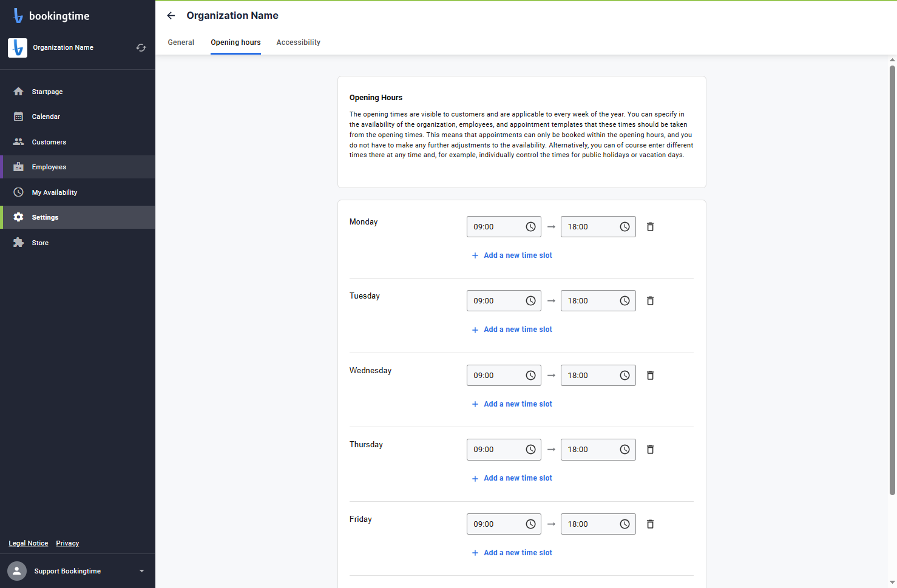The image size is (897, 588).
Task: Select the Opening hours tab
Action: [x=235, y=42]
